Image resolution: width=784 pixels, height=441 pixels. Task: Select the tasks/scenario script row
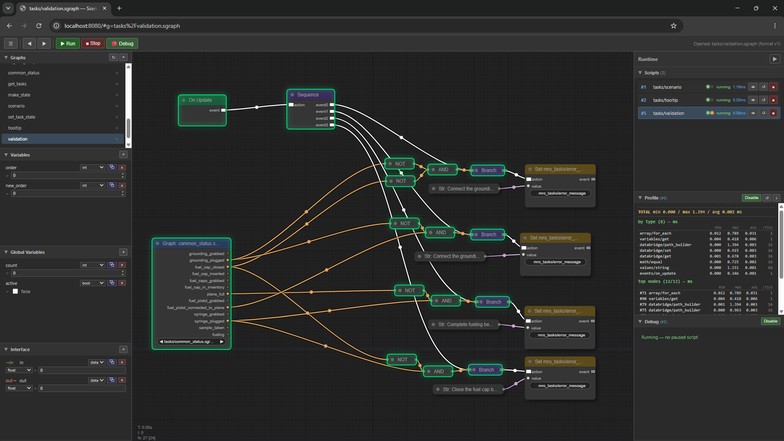[708, 87]
